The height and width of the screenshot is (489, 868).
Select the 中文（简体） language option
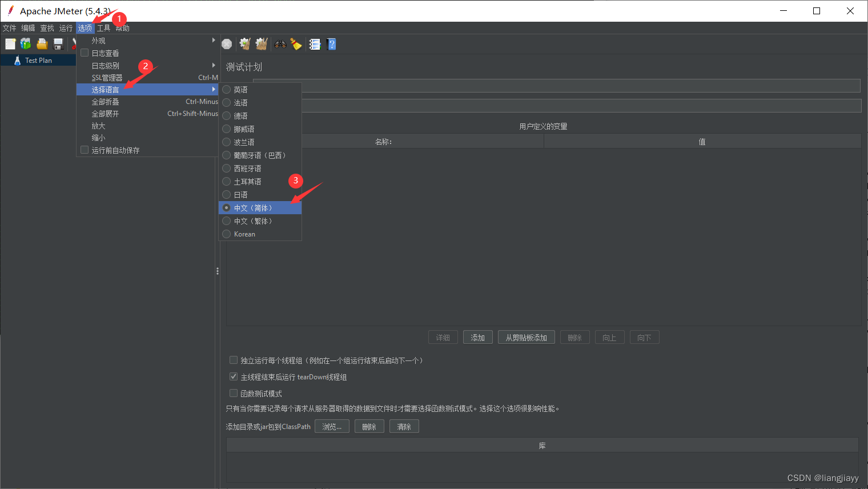click(x=260, y=208)
